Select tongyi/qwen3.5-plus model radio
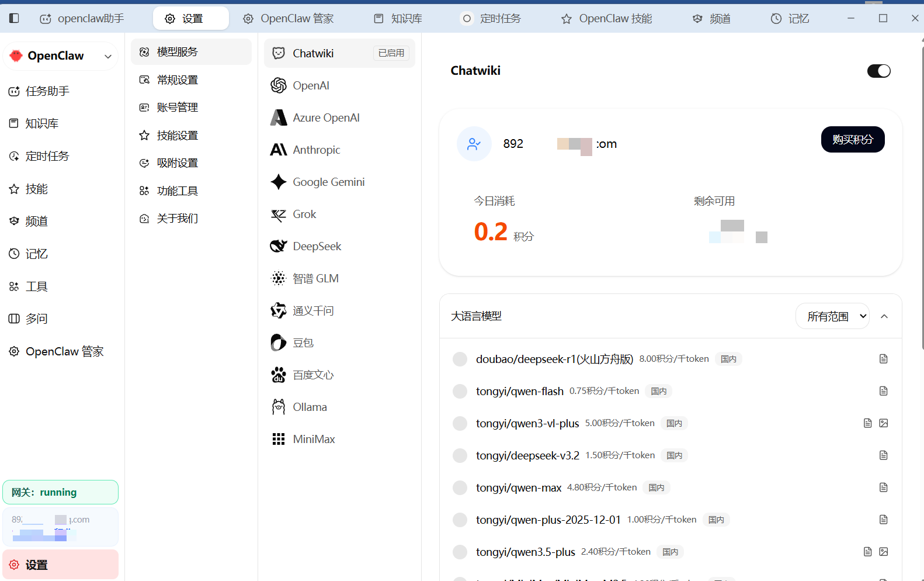Image resolution: width=924 pixels, height=581 pixels. tap(460, 552)
